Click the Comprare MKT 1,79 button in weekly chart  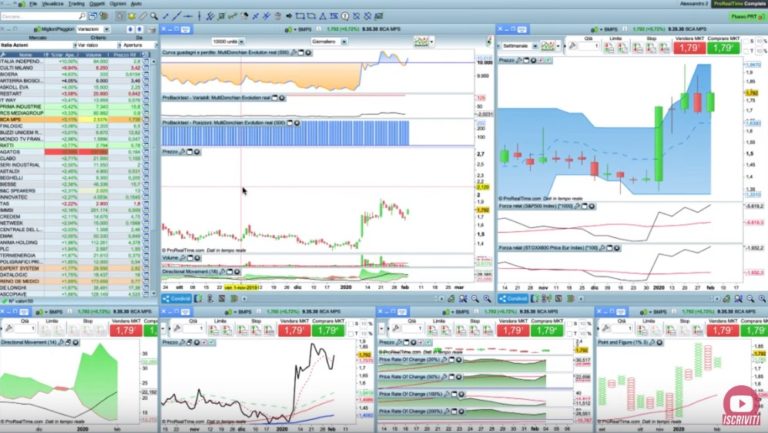click(x=723, y=48)
